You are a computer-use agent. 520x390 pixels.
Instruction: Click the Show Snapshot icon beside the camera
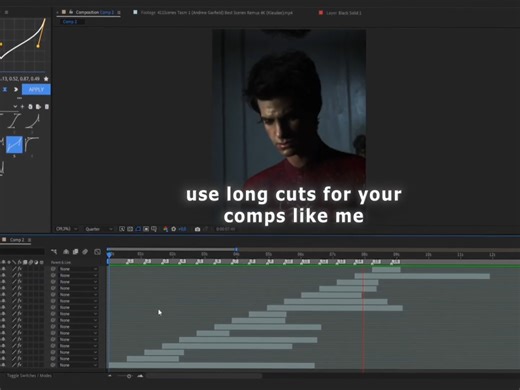click(x=206, y=229)
